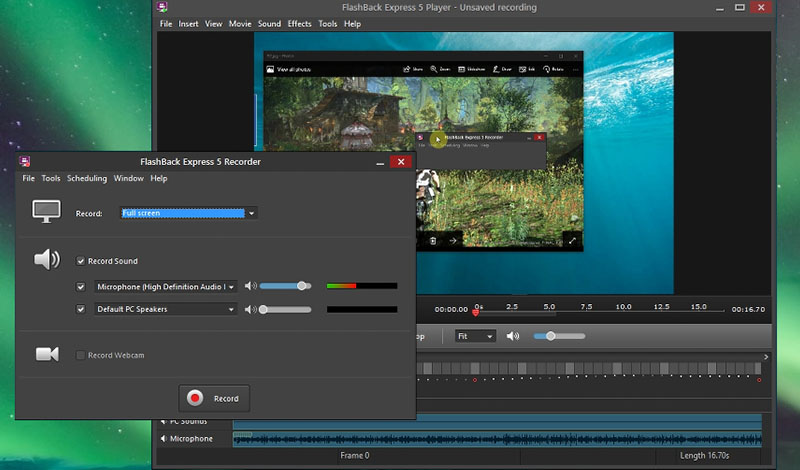The width and height of the screenshot is (800, 470).
Task: Open Tools menu in Recorder window
Action: tap(51, 178)
